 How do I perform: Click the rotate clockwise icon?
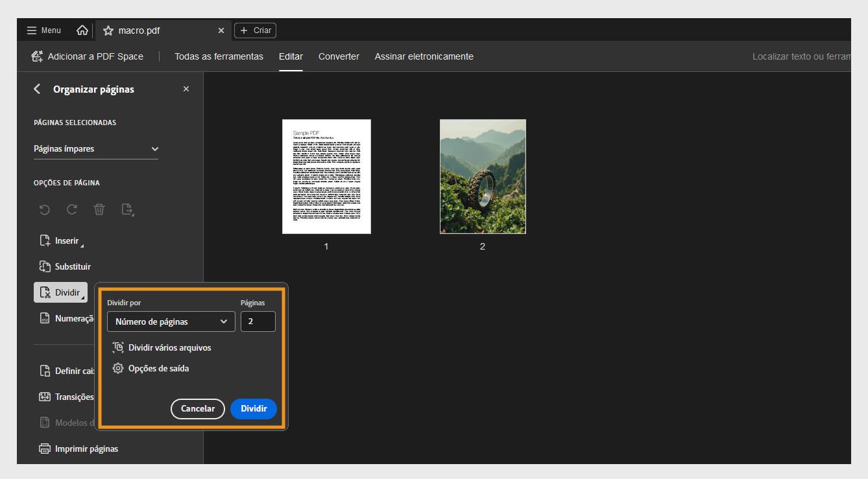pos(71,209)
